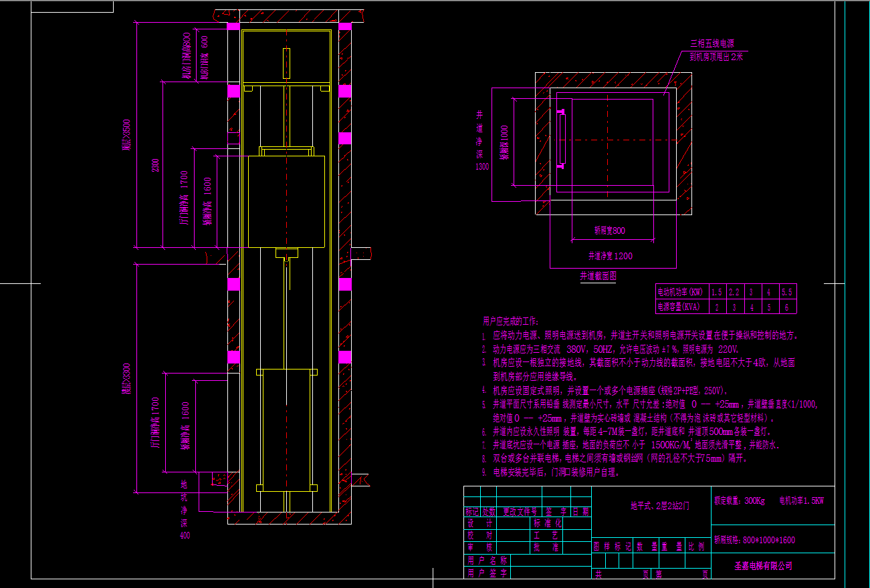870x588 pixels.
Task: Click note 8 about 双台或多台并联电梯
Action: [x=615, y=459]
